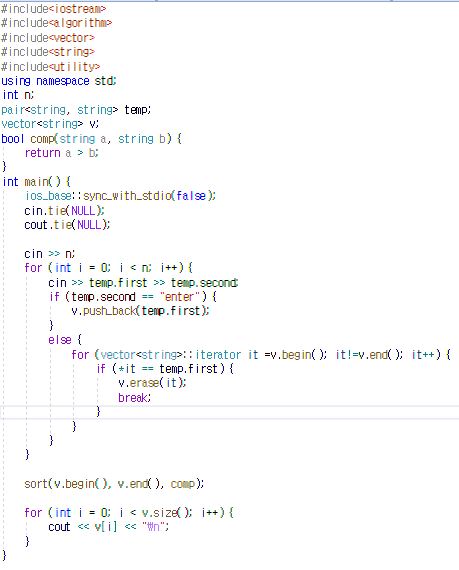This screenshot has width=459, height=570.
Task: Click the #include<utility> line
Action: point(50,67)
